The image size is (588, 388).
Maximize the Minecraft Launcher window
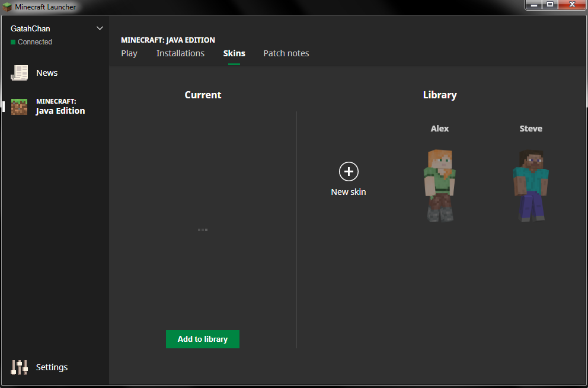pyautogui.click(x=550, y=5)
